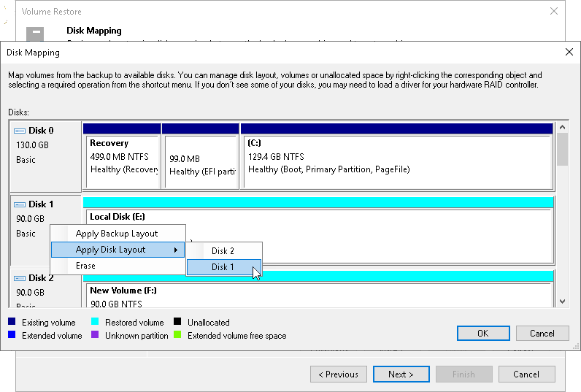Select Apply Backup Layout from context menu
Viewport: 581px width, 392px height.
click(118, 234)
